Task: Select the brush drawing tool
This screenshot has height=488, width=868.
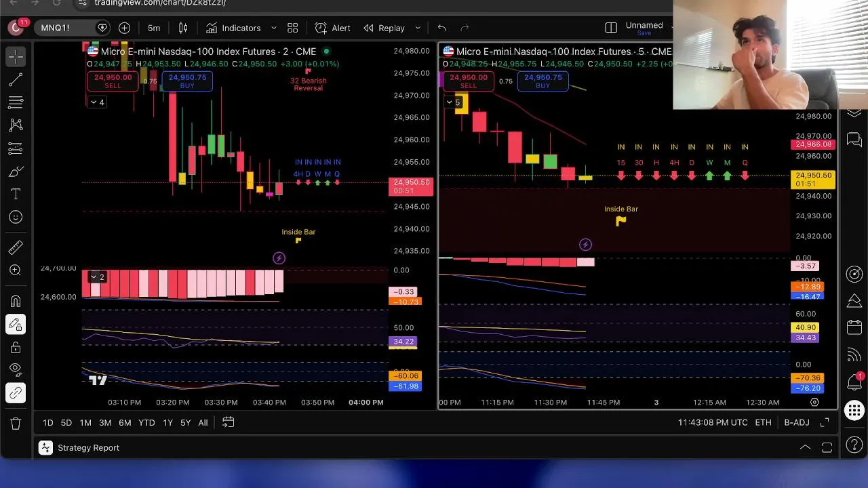Action: (16, 171)
